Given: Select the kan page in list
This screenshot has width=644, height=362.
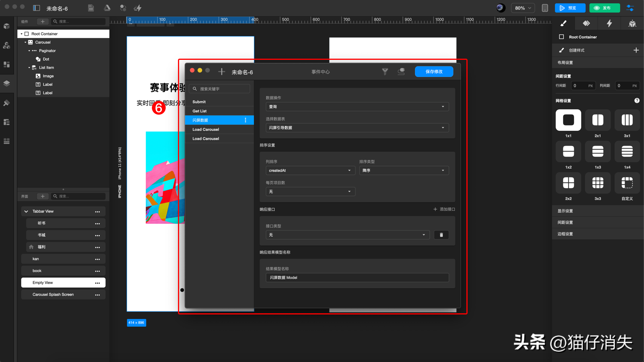Looking at the screenshot, I should pos(63,259).
